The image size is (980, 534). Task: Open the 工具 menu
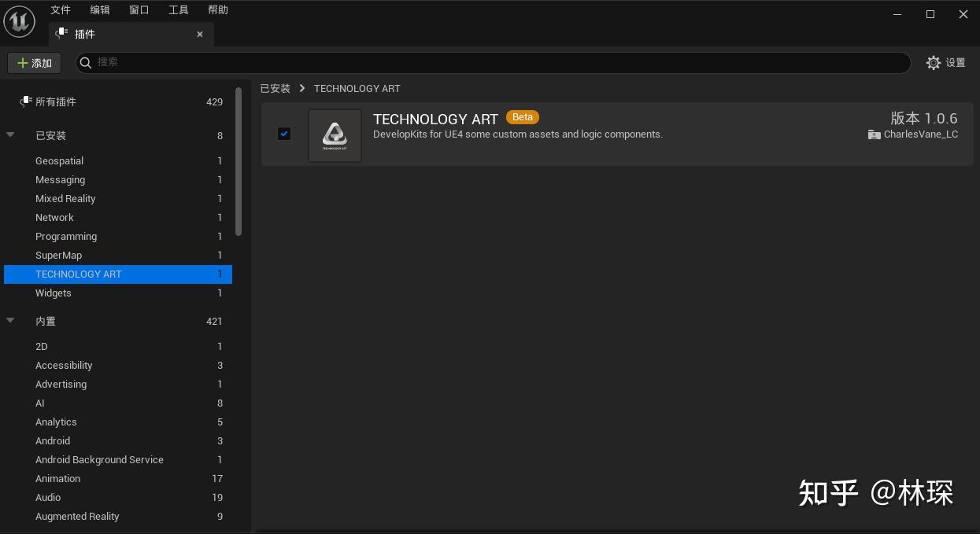[x=178, y=9]
